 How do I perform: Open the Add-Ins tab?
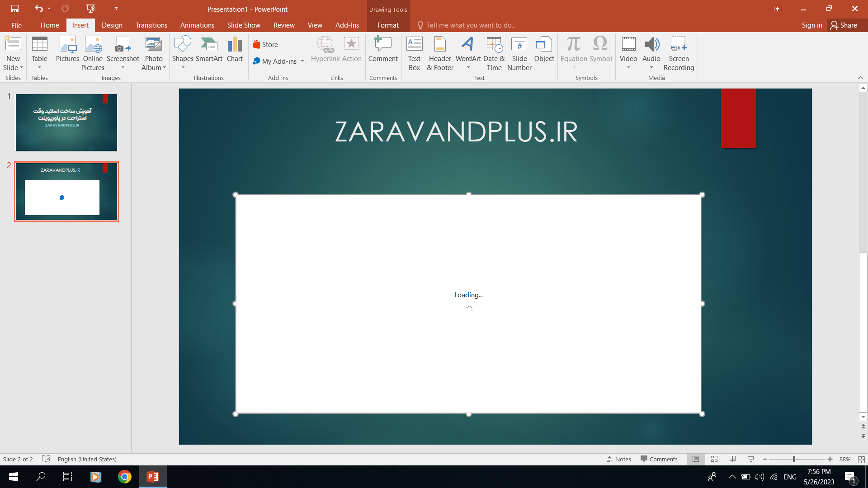point(347,25)
